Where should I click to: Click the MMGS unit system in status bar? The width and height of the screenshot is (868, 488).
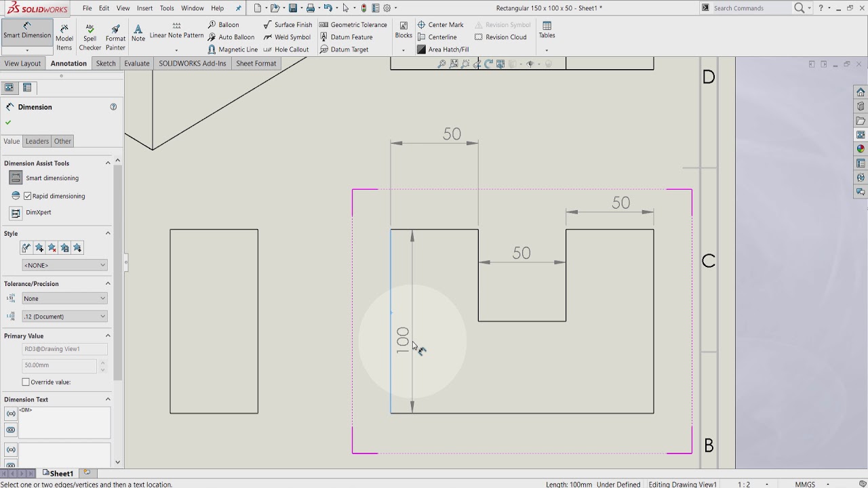tap(805, 485)
